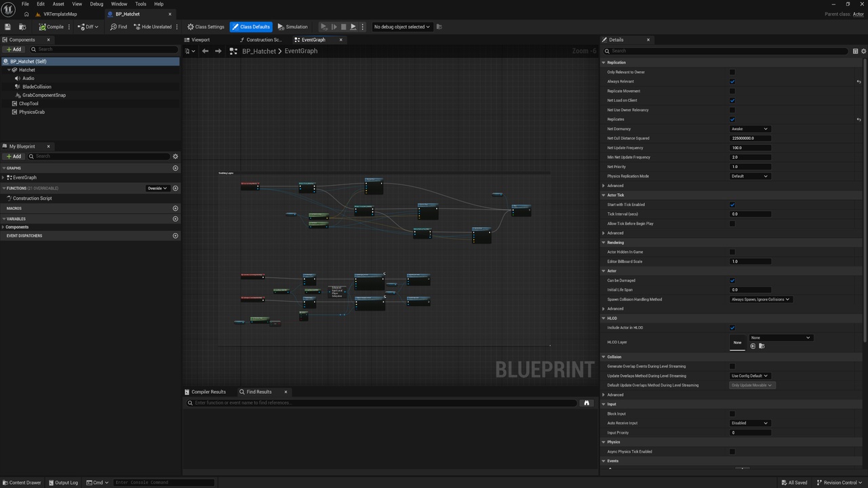Expand EventGraph tree in My Blueprint
This screenshot has width=868, height=488.
click(x=3, y=178)
